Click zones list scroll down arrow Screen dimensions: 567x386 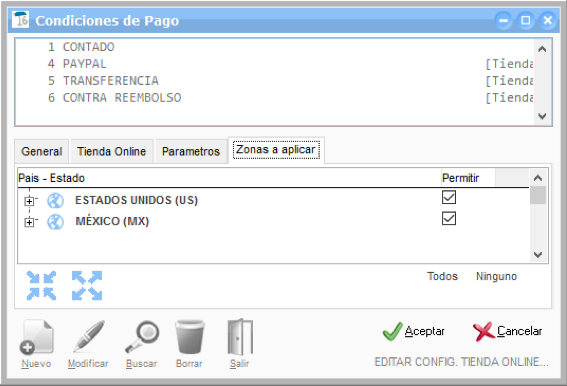pos(538,255)
